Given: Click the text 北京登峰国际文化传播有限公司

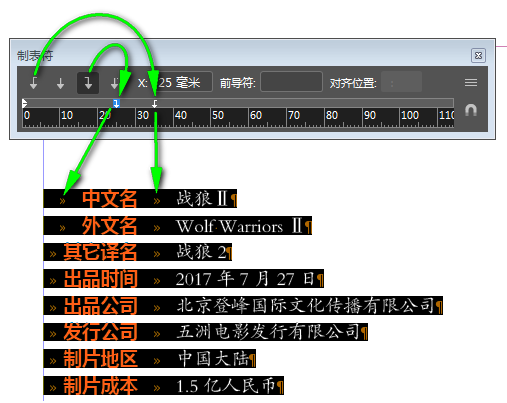Looking at the screenshot, I should [x=305, y=305].
